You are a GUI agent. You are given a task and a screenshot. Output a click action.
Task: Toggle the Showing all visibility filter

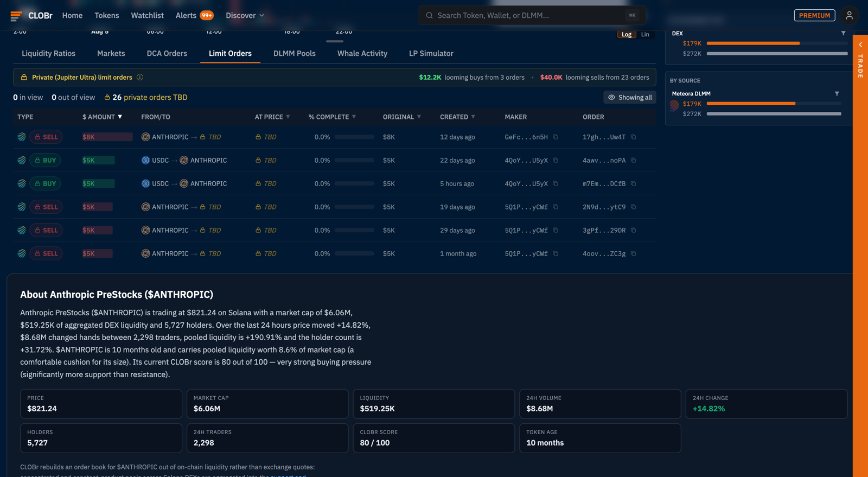coord(630,97)
